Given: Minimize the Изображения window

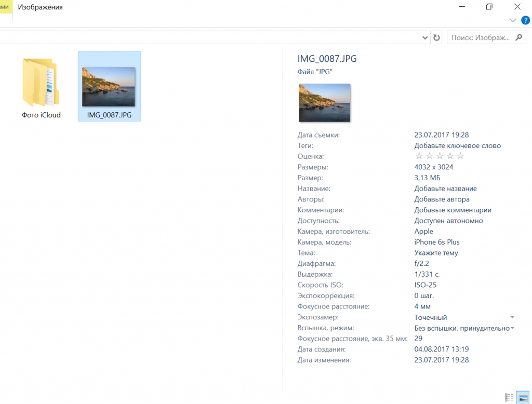Looking at the screenshot, I should point(462,7).
